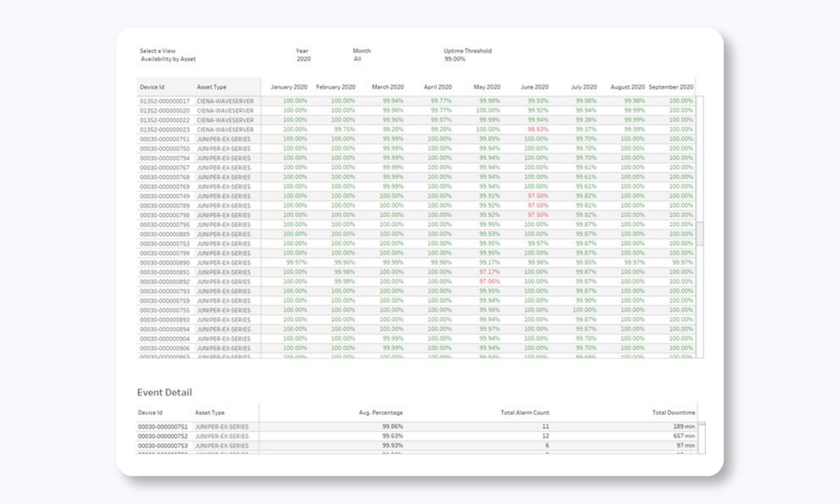Sort by the September 2020 column header

(671, 87)
